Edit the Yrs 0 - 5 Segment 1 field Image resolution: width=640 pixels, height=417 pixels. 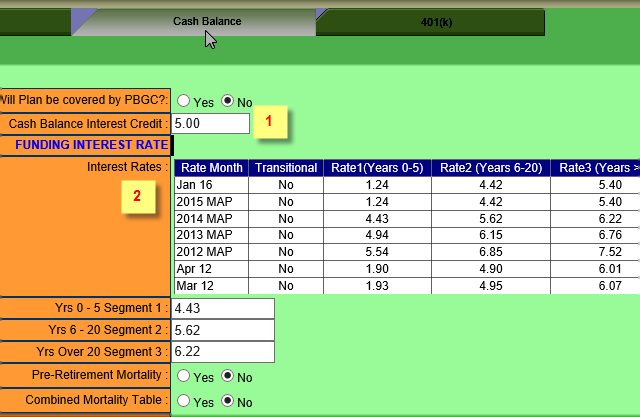(x=223, y=309)
